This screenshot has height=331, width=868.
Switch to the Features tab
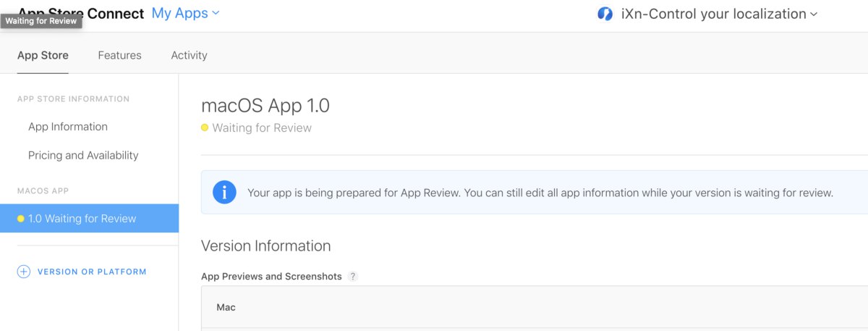coord(120,55)
